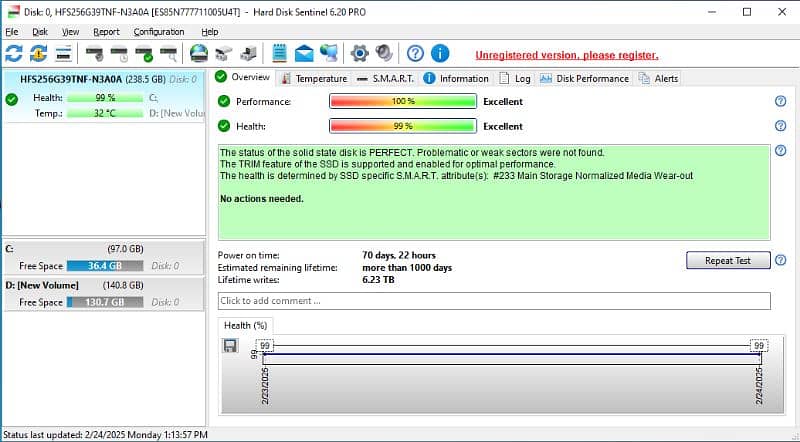The image size is (800, 442).
Task: Open the Report menu
Action: click(x=106, y=32)
